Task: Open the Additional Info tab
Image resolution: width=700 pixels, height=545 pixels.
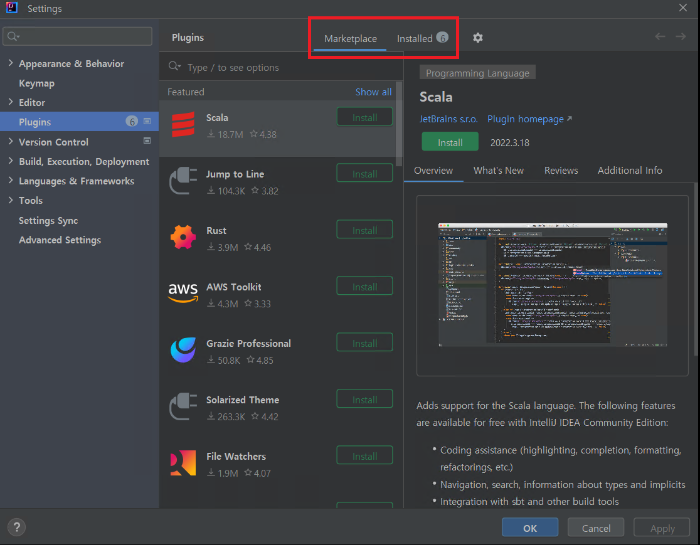Action: click(x=629, y=171)
